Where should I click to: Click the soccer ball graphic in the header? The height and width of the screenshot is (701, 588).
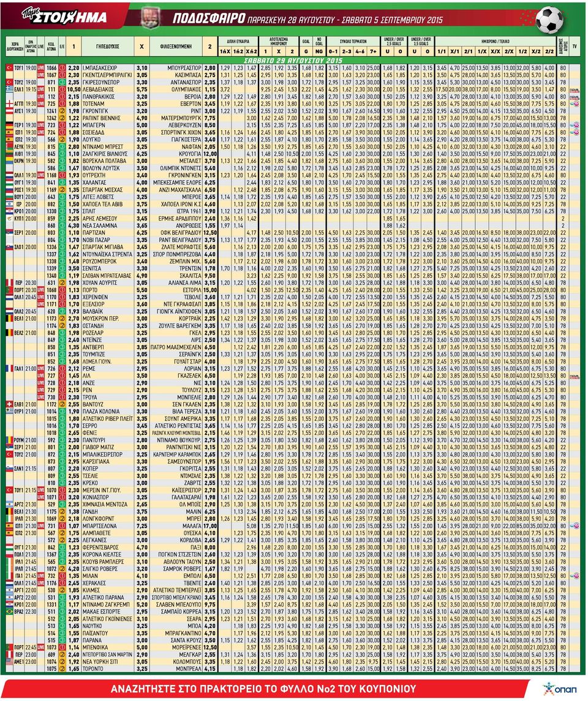(x=549, y=19)
